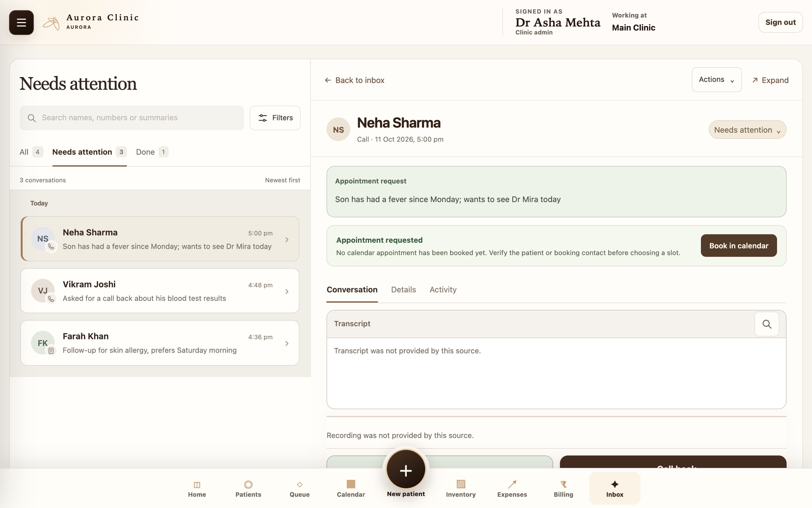This screenshot has height=508, width=812.
Task: Change the Newest first sort order
Action: pyautogui.click(x=283, y=180)
